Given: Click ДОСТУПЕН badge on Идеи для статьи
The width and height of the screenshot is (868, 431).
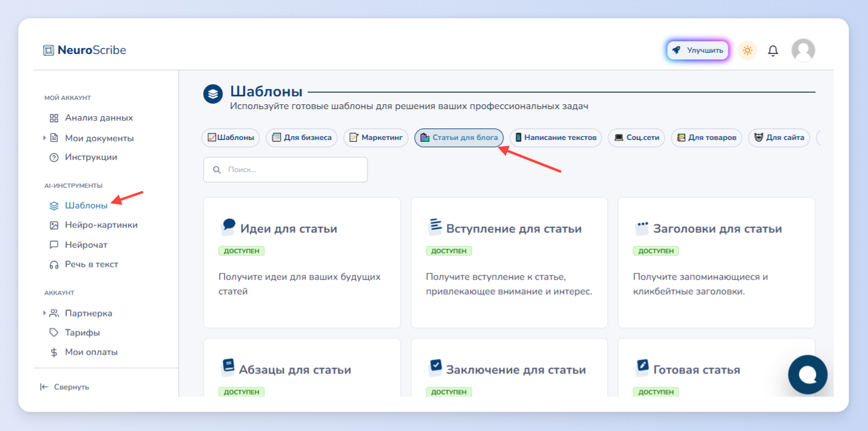Looking at the screenshot, I should coord(241,251).
